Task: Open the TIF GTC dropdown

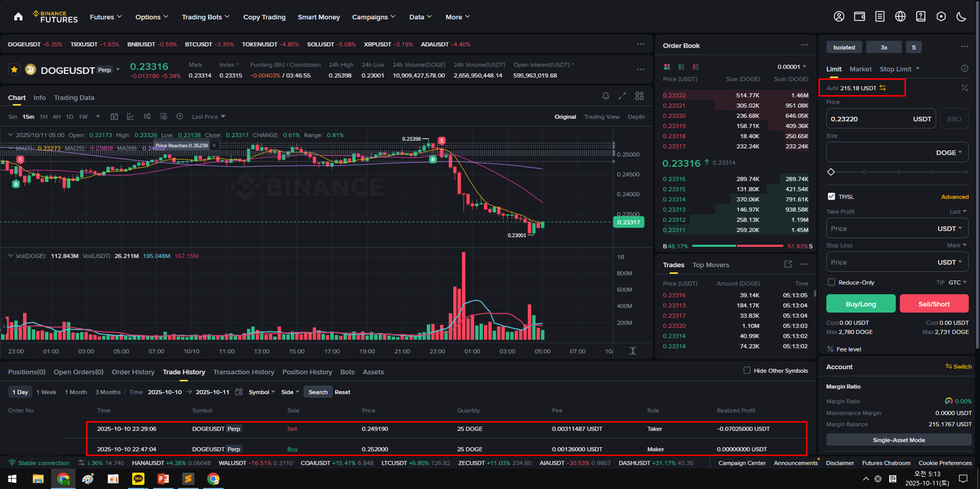Action: [958, 282]
